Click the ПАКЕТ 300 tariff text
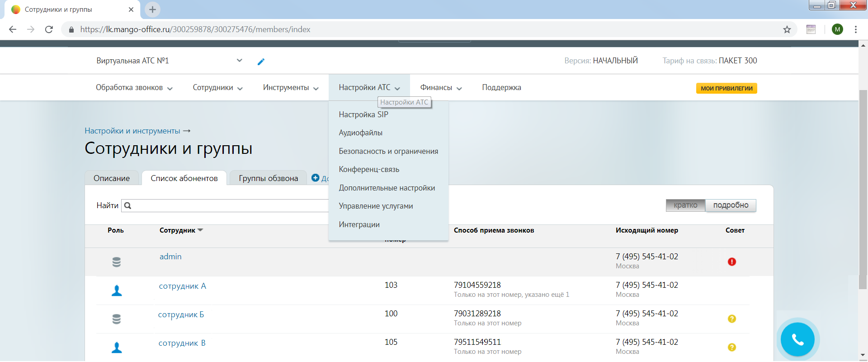The image size is (868, 362). coord(738,61)
